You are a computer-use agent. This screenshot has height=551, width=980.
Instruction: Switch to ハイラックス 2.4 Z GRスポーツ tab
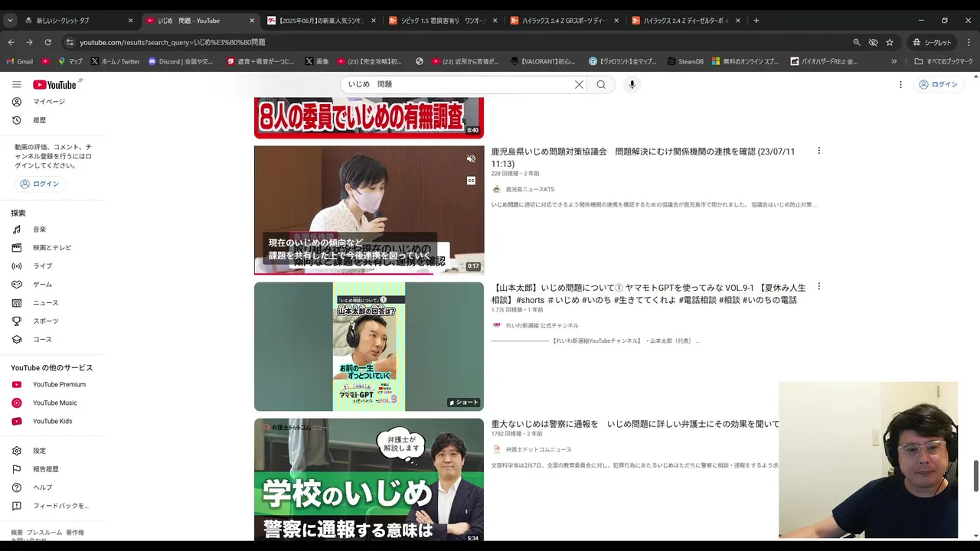[x=564, y=21]
